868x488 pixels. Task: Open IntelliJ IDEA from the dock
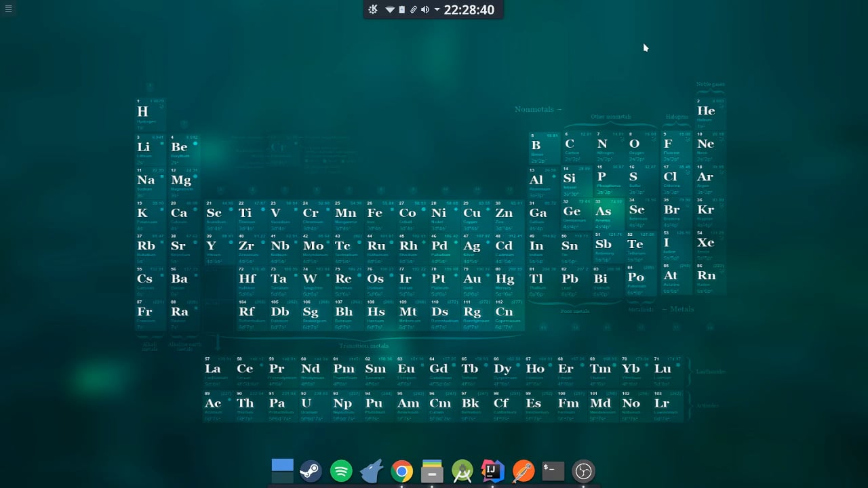(x=492, y=471)
